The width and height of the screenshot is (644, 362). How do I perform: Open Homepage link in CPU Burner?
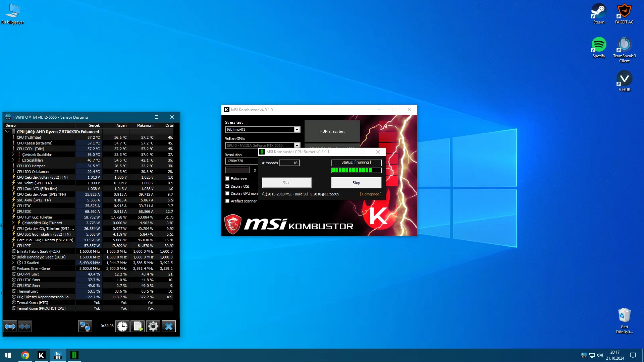(371, 194)
